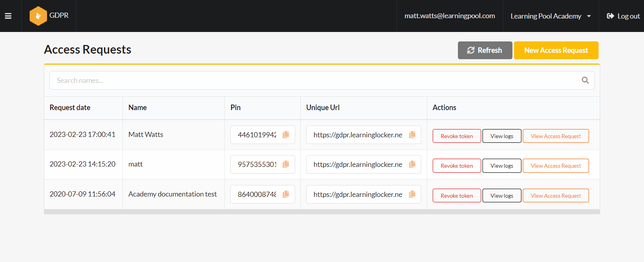The image size is (644, 262).
Task: Copy the unique URL for Matt Watts
Action: click(x=412, y=135)
